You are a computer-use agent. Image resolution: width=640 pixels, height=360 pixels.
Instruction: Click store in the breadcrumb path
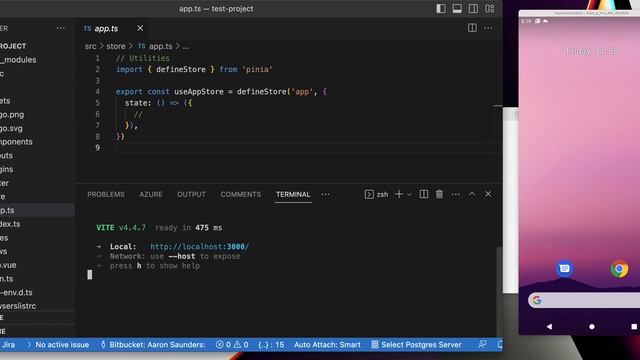(116, 47)
